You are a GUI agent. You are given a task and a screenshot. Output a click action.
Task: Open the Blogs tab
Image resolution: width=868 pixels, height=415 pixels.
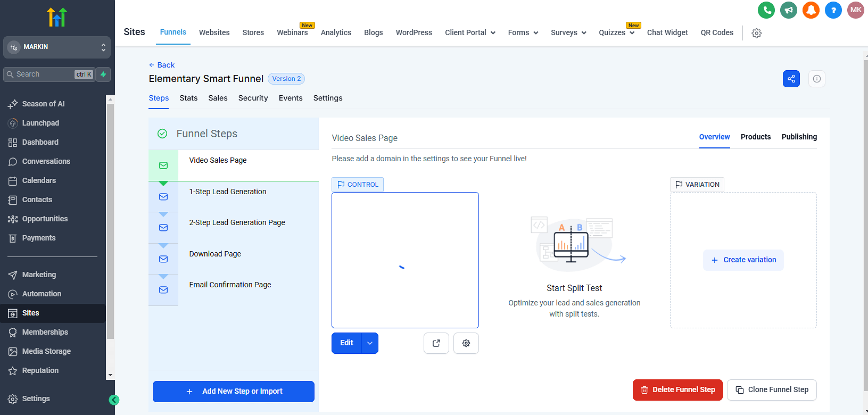pos(374,32)
